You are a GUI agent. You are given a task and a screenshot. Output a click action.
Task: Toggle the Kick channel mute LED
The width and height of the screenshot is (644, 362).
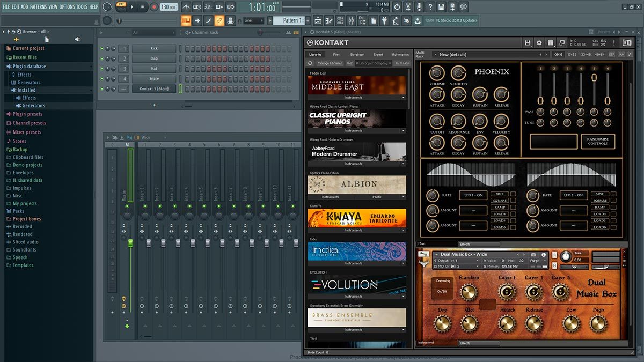[x=102, y=48]
